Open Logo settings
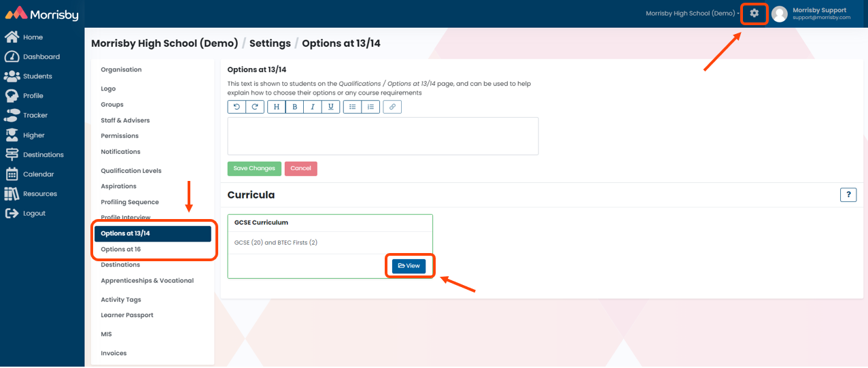The image size is (868, 368). (108, 88)
